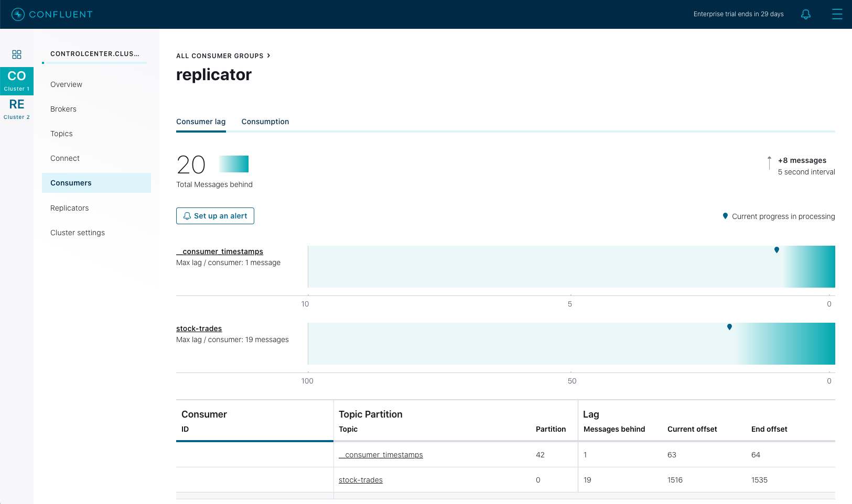The width and height of the screenshot is (852, 504).
Task: Click the Enterprise trial ends in 29 days text
Action: tap(738, 14)
